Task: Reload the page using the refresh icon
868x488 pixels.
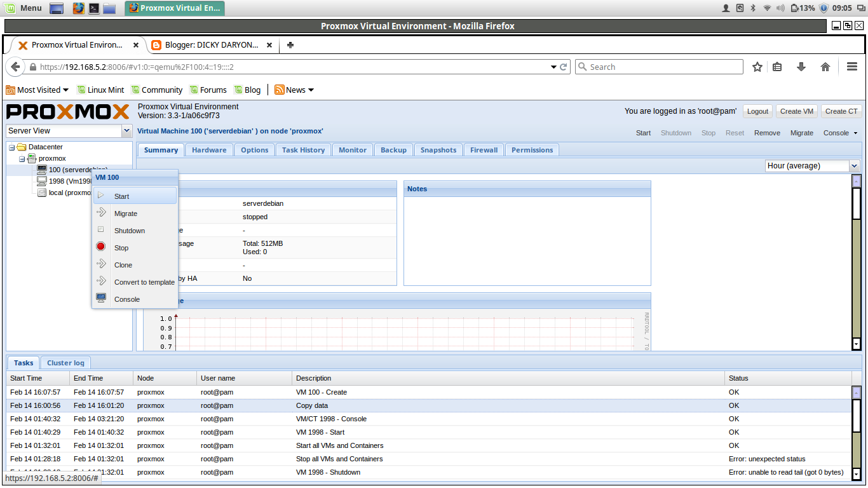Action: [x=563, y=66]
